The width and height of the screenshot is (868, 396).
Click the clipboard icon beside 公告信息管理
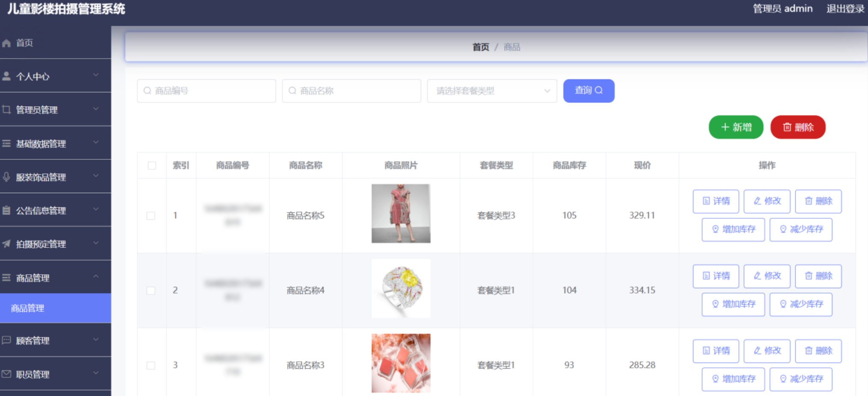point(6,210)
